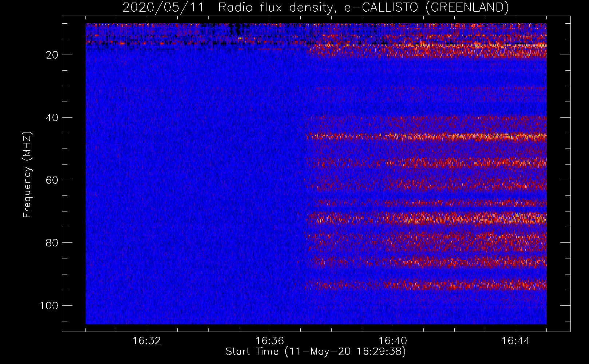This screenshot has height=364, width=589.
Task: Click the 20 frequency tick label
Action: 52,55
